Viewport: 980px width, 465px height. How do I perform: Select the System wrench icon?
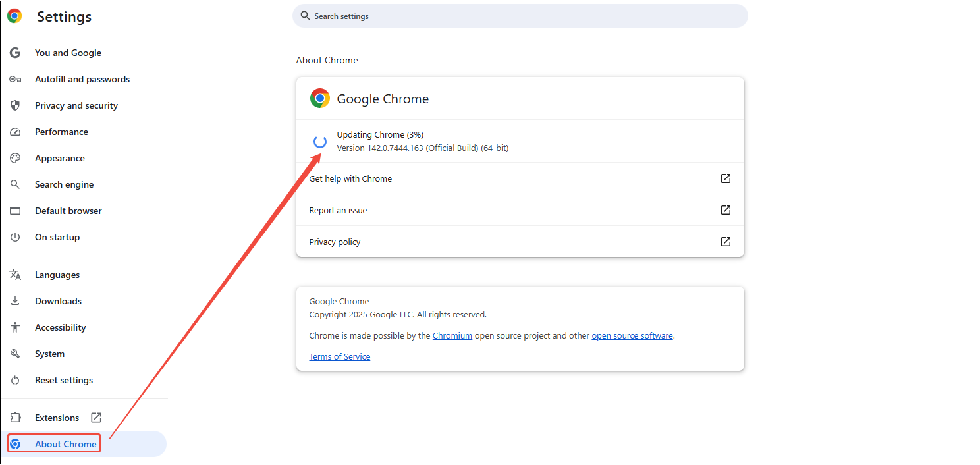[15, 354]
